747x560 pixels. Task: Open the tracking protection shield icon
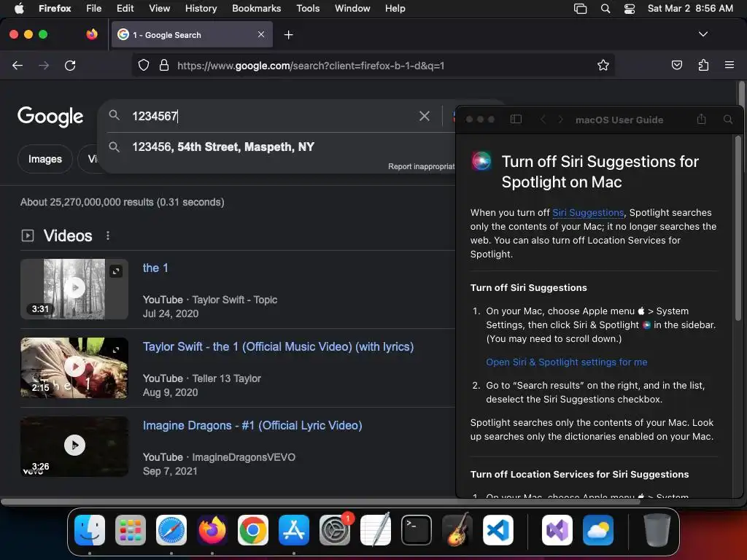[144, 65]
